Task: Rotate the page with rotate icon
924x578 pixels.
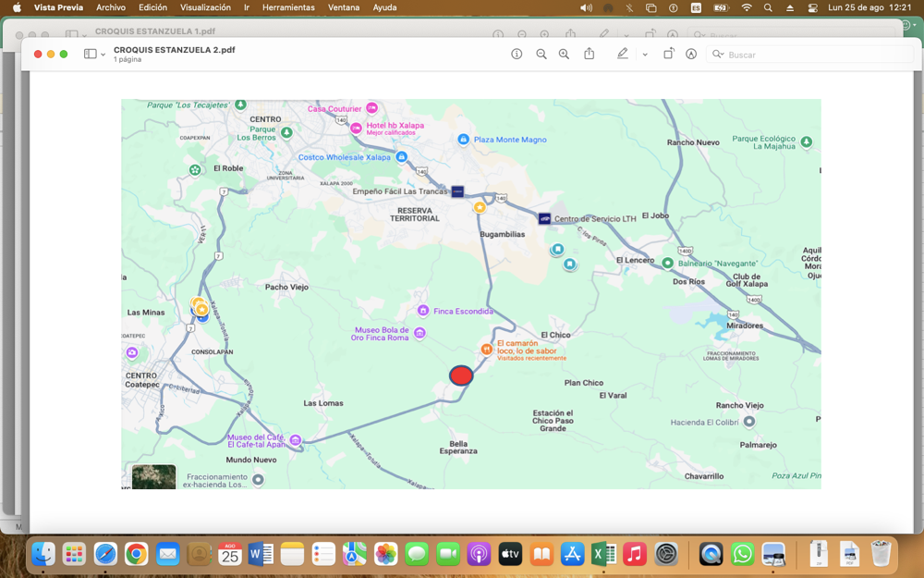Action: point(668,54)
